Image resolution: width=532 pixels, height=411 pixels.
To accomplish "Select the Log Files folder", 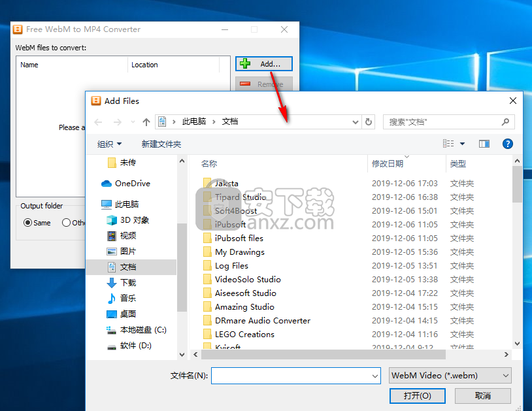I will pyautogui.click(x=226, y=266).
